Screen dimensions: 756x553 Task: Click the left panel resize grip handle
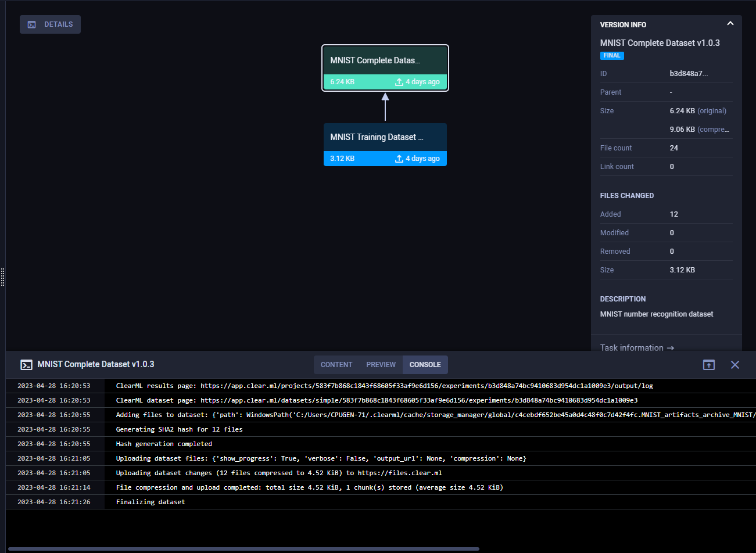click(x=3, y=277)
